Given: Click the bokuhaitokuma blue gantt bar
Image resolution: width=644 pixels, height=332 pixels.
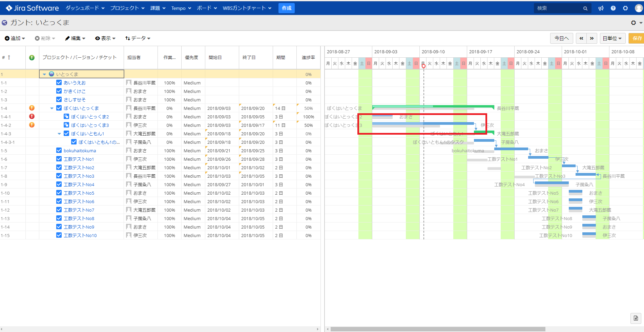Looking at the screenshot, I should [511, 149].
